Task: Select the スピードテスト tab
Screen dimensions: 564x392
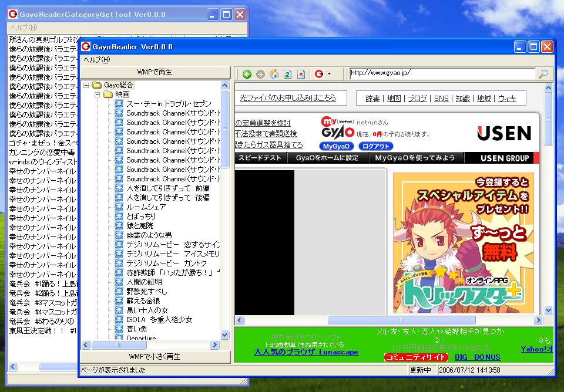Action: (x=260, y=158)
